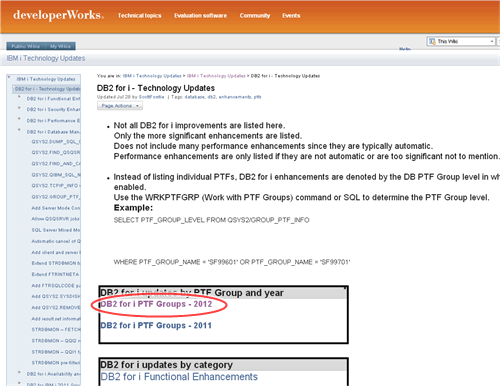Viewport: 500px width, 386px height.
Task: Click the DB2 for i - Technology Updates page heading
Action: tap(156, 88)
